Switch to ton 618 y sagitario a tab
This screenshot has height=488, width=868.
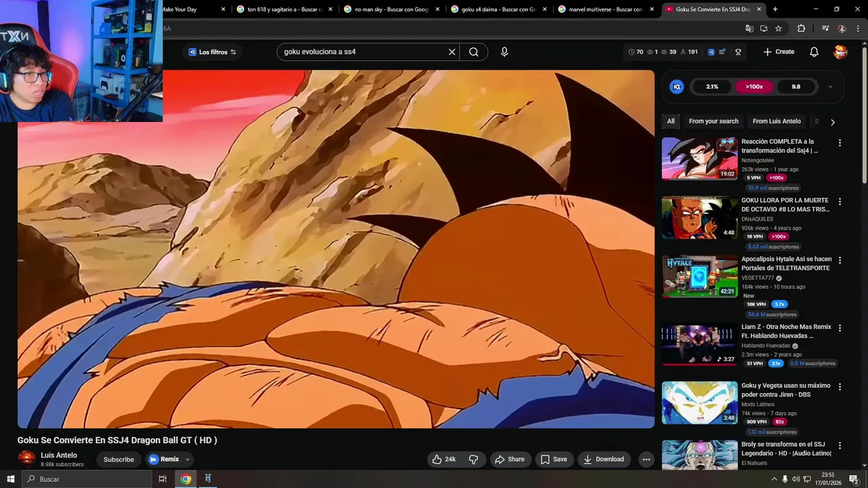(283, 9)
